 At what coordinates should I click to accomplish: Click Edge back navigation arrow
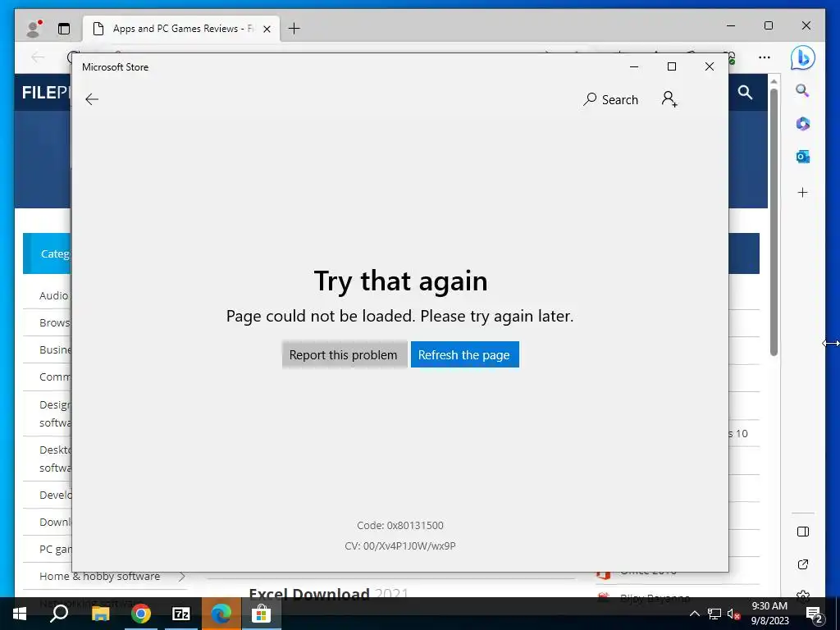(38, 57)
